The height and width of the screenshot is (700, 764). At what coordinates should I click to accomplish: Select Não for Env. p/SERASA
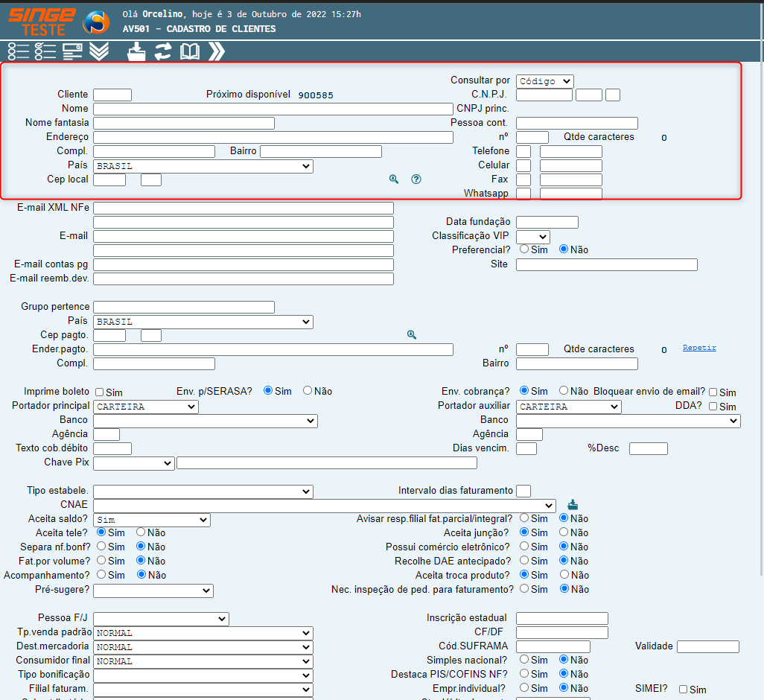(x=308, y=391)
